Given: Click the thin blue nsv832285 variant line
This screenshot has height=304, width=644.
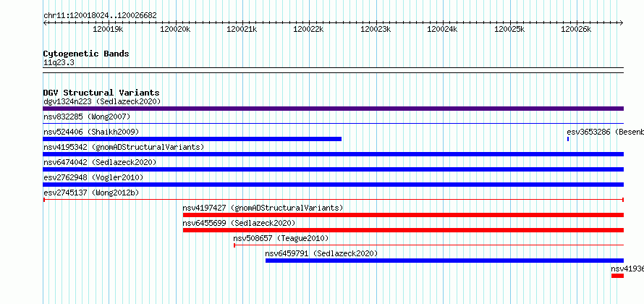Looking at the screenshot, I should tap(333, 123).
